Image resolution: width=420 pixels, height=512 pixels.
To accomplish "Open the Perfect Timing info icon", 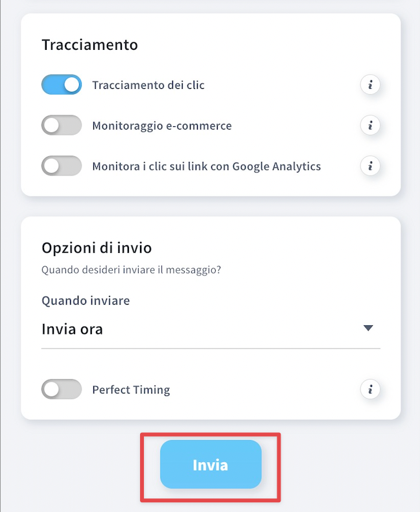I will coord(370,390).
